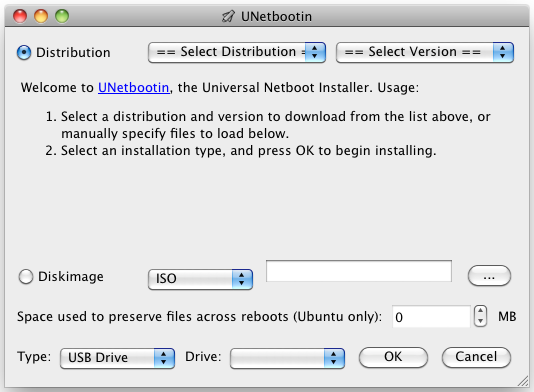Click the UNetbootin title bar app icon

click(228, 16)
